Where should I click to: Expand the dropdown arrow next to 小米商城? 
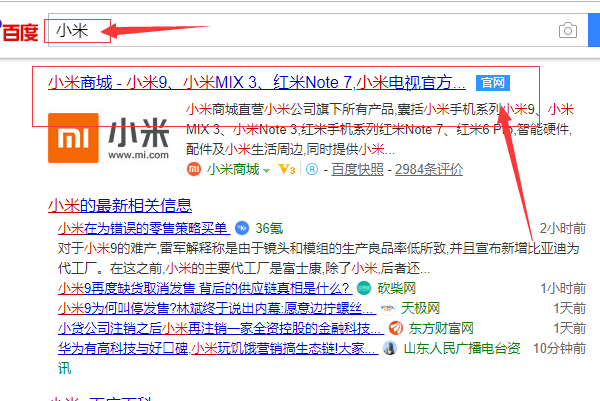pyautogui.click(x=267, y=170)
